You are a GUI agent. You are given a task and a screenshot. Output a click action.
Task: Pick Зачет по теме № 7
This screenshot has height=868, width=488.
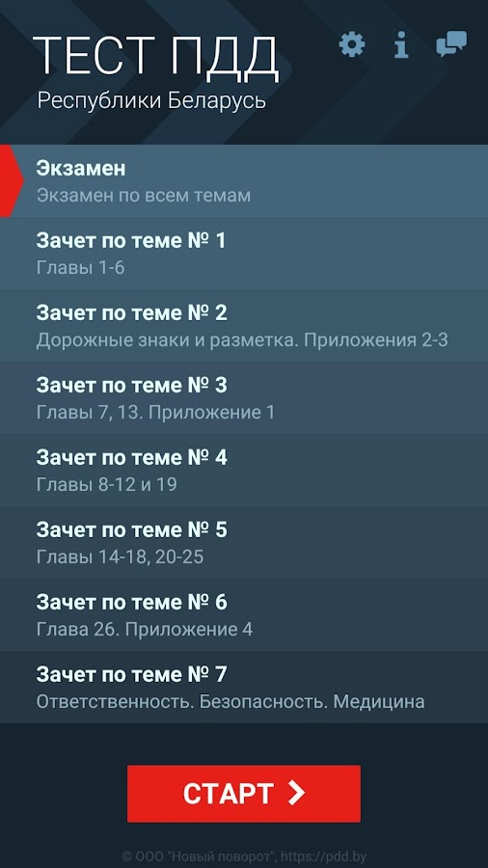[x=244, y=687]
